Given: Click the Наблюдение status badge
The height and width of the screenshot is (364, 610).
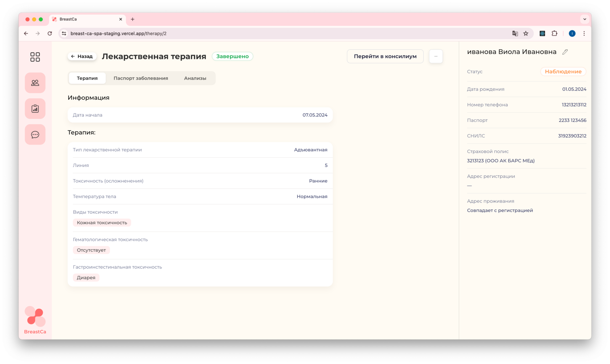Looking at the screenshot, I should [x=563, y=71].
